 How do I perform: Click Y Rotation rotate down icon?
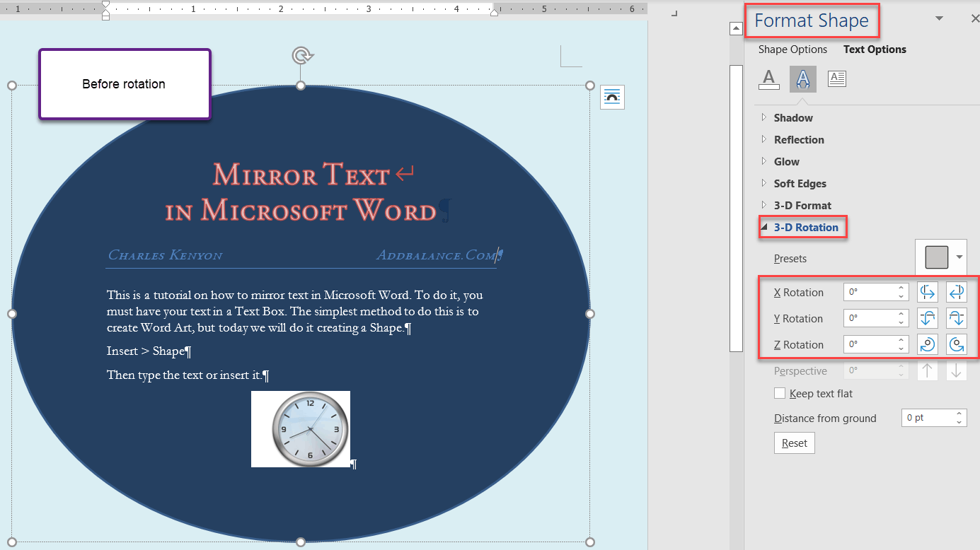957,318
